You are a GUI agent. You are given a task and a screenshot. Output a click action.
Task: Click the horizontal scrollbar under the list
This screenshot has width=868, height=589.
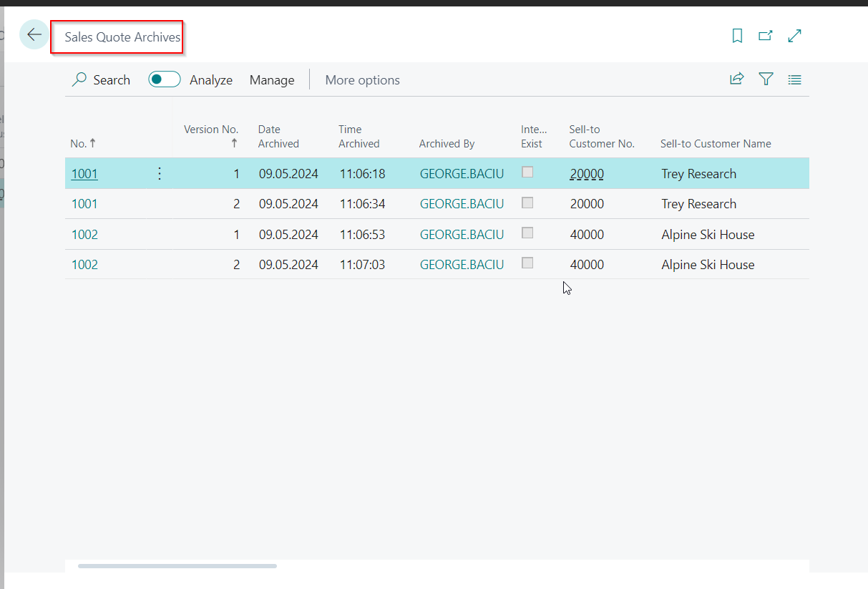pyautogui.click(x=177, y=566)
